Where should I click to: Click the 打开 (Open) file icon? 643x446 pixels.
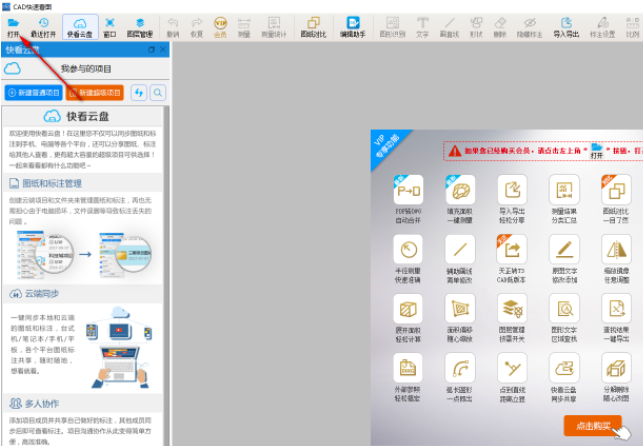coord(14,26)
